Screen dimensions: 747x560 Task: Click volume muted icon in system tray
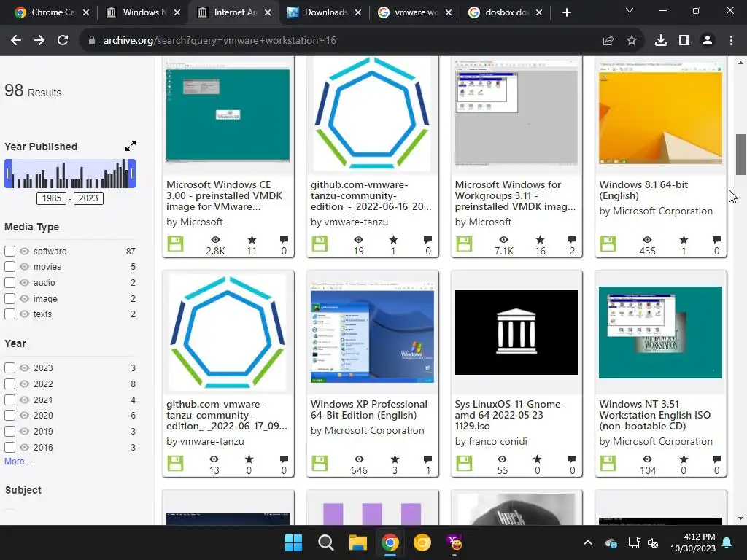[653, 542]
